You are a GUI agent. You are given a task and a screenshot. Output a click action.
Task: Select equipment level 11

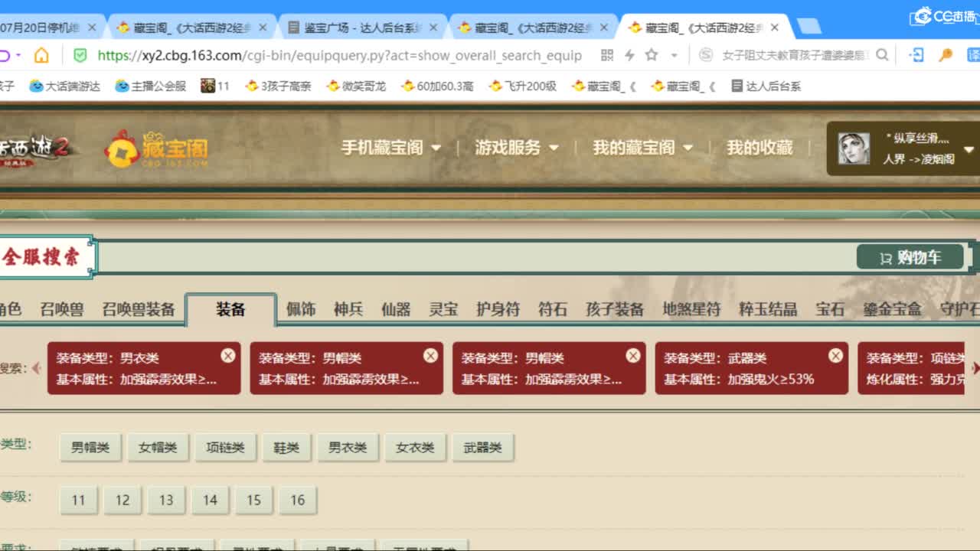click(x=78, y=500)
